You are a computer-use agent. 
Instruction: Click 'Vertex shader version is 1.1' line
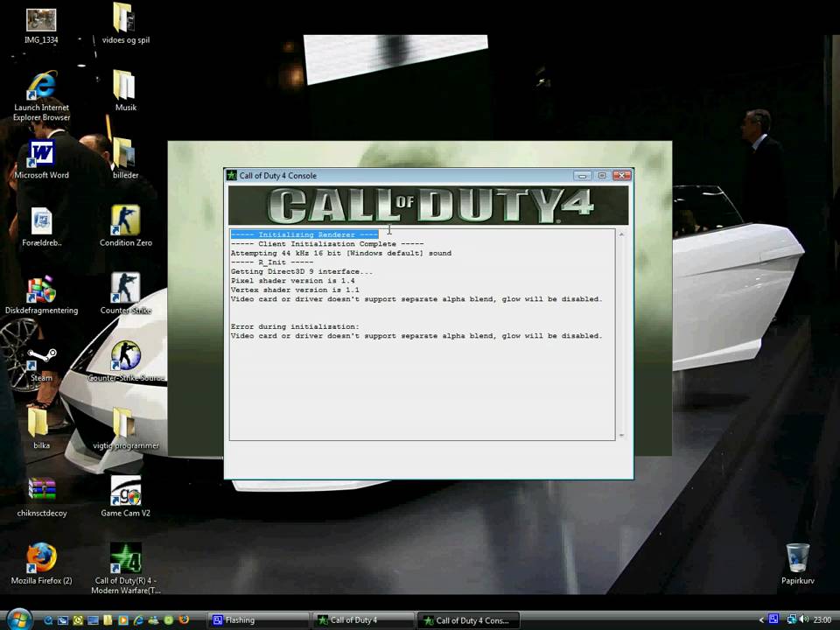pos(295,290)
